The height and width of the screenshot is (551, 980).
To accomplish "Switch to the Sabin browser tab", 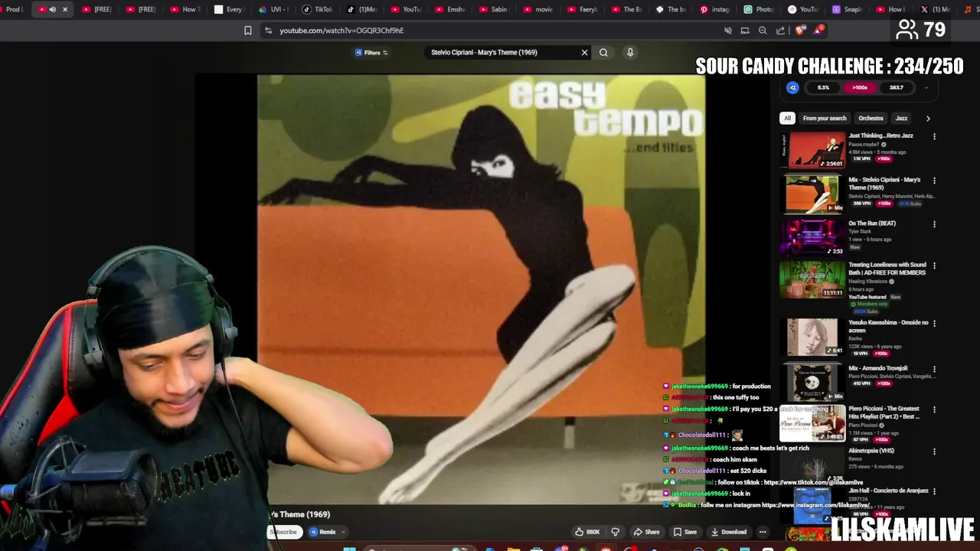I will 492,9.
